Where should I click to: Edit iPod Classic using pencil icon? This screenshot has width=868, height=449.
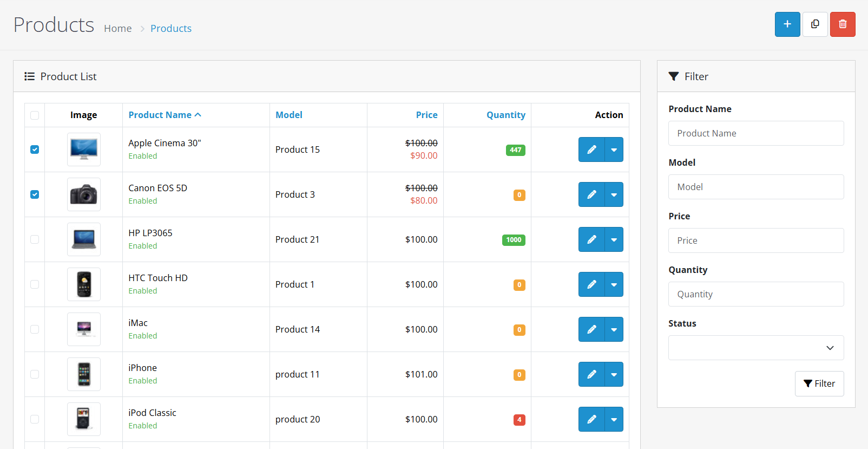(591, 419)
